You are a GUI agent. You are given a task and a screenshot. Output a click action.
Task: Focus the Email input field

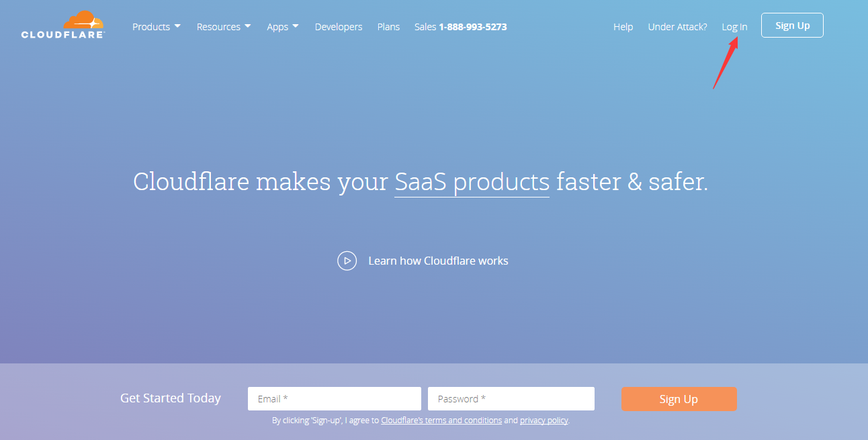(335, 399)
